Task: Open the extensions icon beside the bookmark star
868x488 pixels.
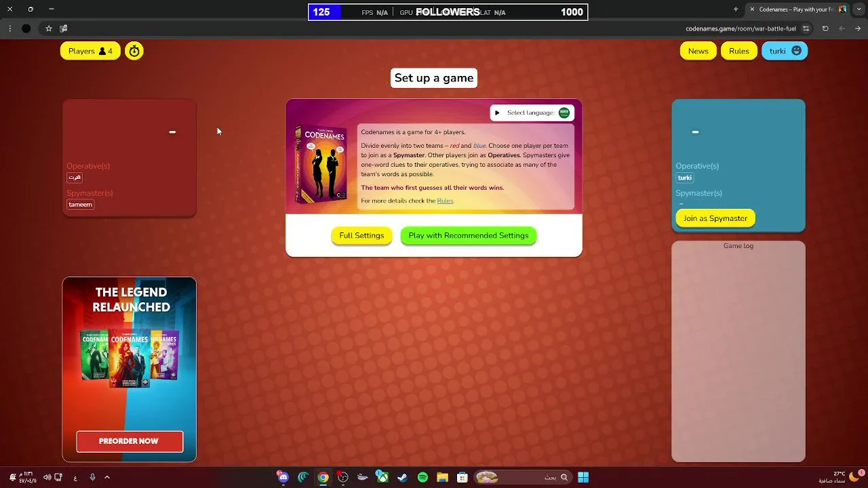Action: (64, 28)
